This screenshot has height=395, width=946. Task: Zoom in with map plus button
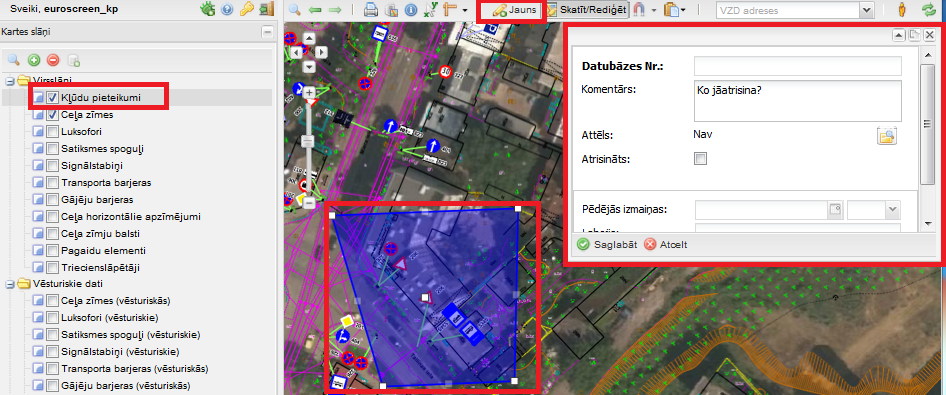coord(310,92)
